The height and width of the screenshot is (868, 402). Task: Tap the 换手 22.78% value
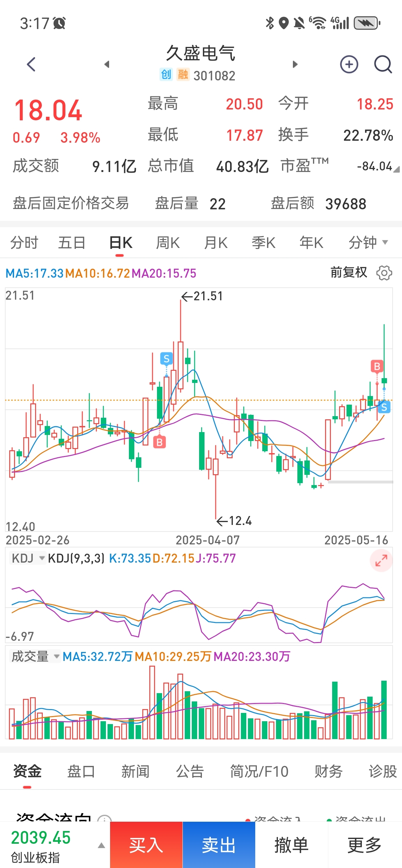(368, 135)
